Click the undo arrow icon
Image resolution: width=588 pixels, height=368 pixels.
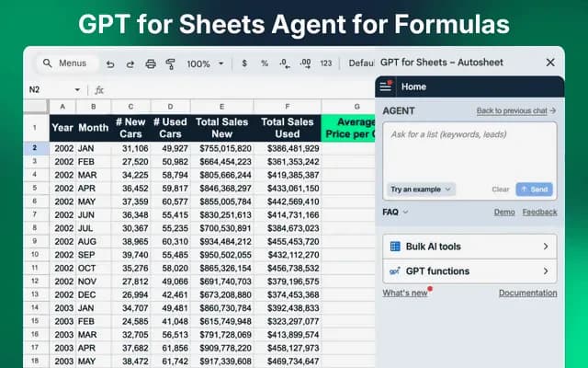click(x=110, y=63)
